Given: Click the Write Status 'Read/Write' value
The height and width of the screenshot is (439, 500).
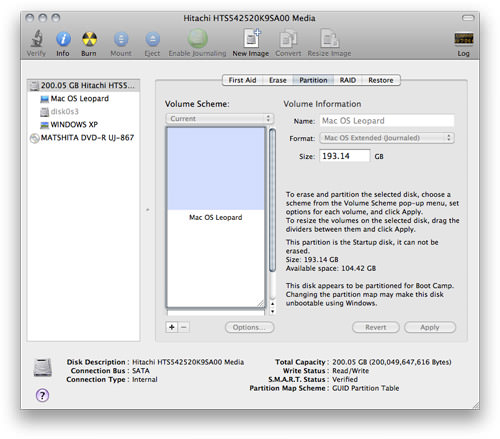Looking at the screenshot, I should 351,371.
